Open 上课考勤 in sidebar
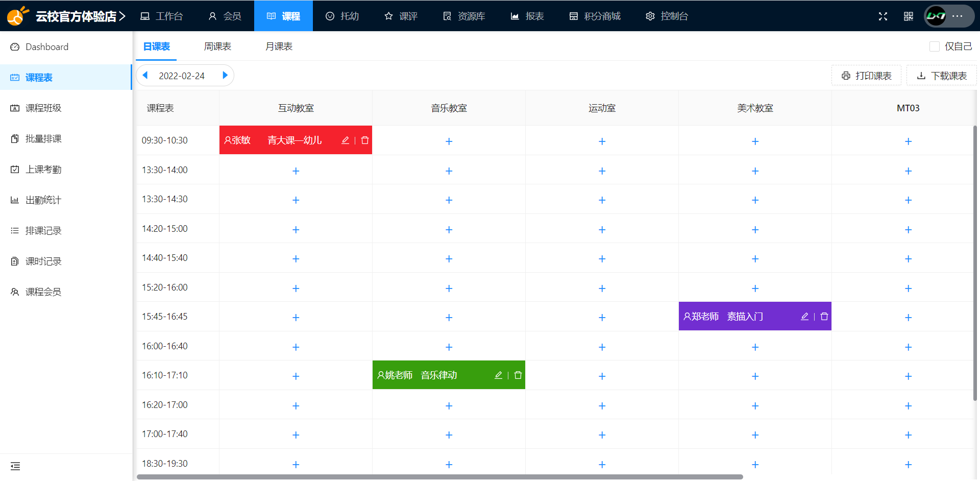The width and height of the screenshot is (980, 481). 66,169
